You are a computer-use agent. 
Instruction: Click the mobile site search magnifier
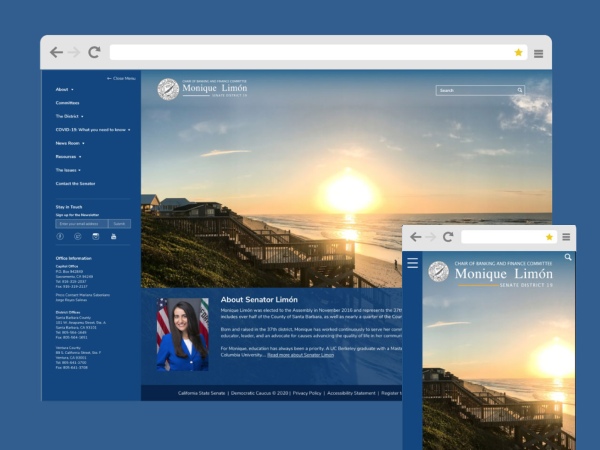coord(568,257)
